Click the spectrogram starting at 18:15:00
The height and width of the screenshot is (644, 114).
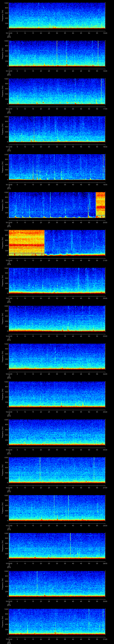[x=57, y=53]
